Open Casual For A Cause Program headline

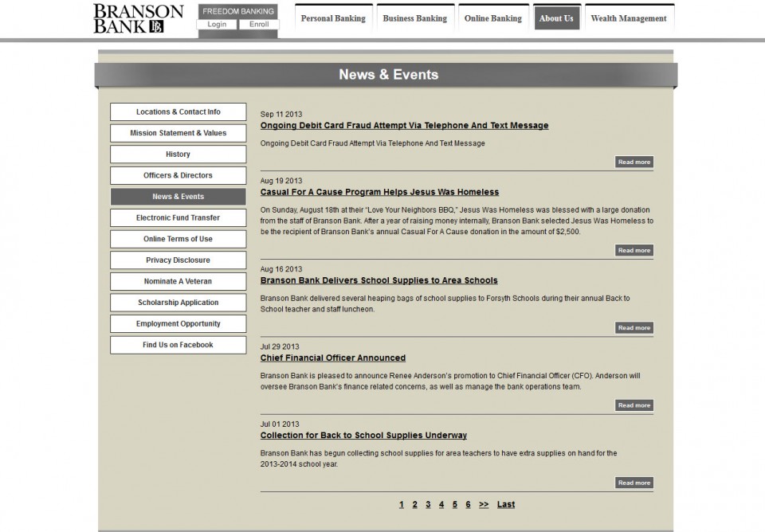379,192
